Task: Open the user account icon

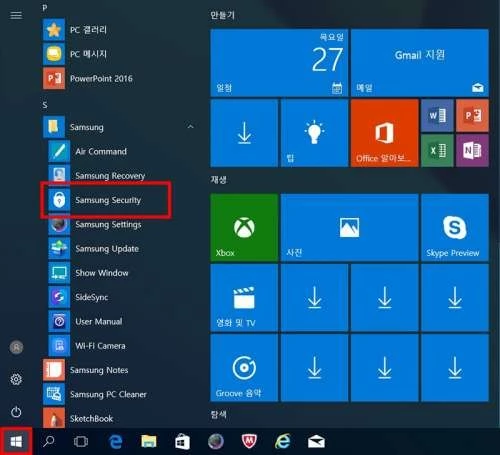Action: pos(16,347)
